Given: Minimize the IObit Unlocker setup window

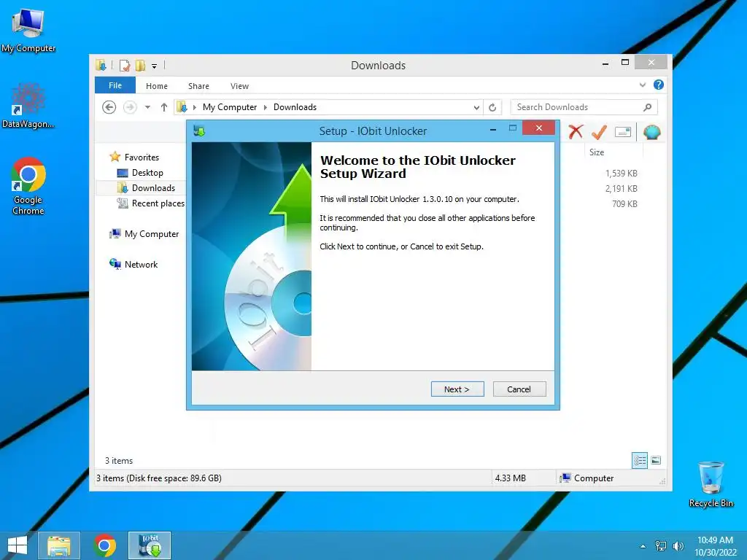Looking at the screenshot, I should 493,128.
